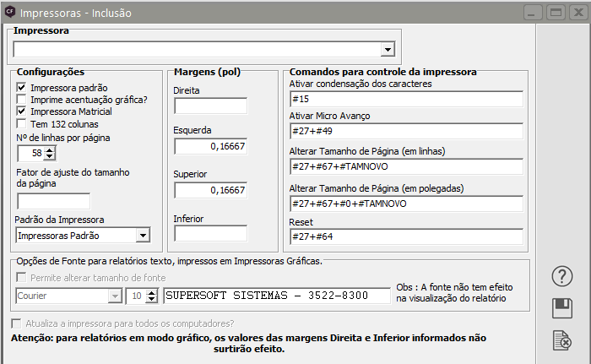Image resolution: width=591 pixels, height=364 pixels.
Task: Expand the Padrão da Impressora dropdown
Action: (x=142, y=236)
